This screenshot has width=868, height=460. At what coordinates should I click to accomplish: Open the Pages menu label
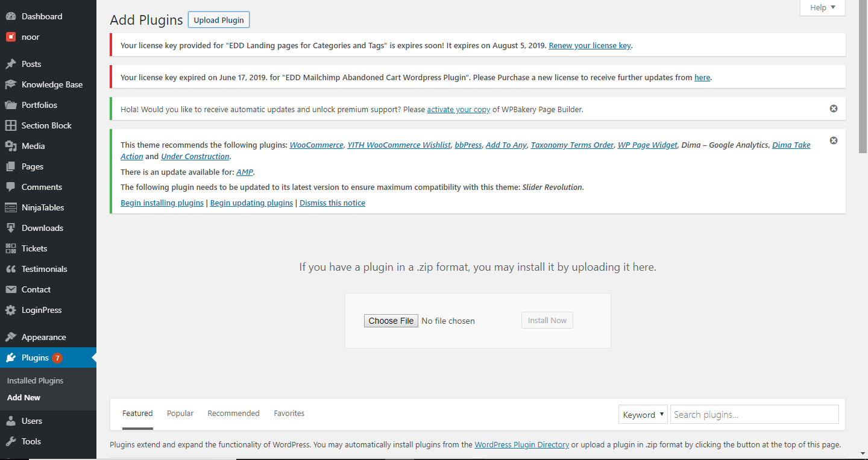[x=33, y=166]
